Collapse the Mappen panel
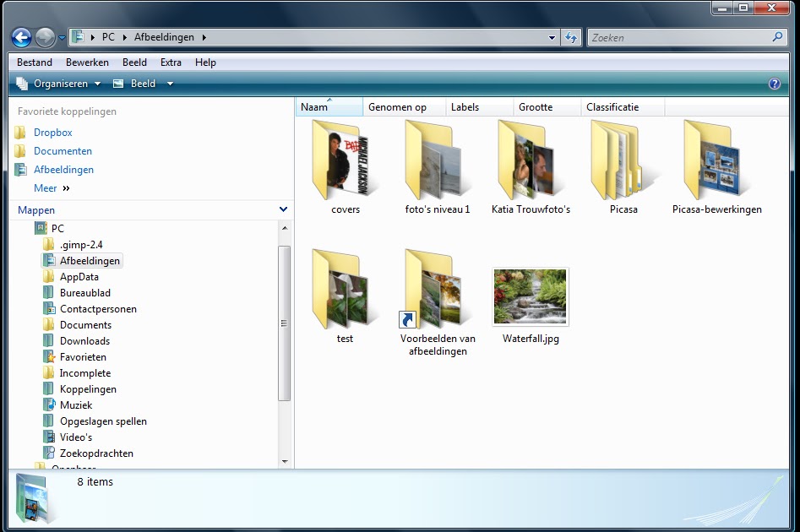 click(x=283, y=209)
